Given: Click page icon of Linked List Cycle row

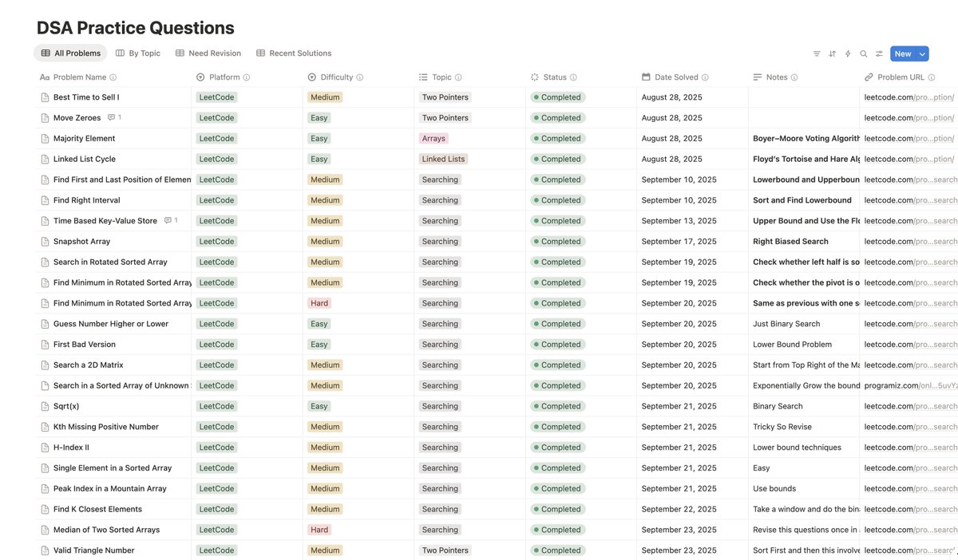Looking at the screenshot, I should tap(45, 159).
